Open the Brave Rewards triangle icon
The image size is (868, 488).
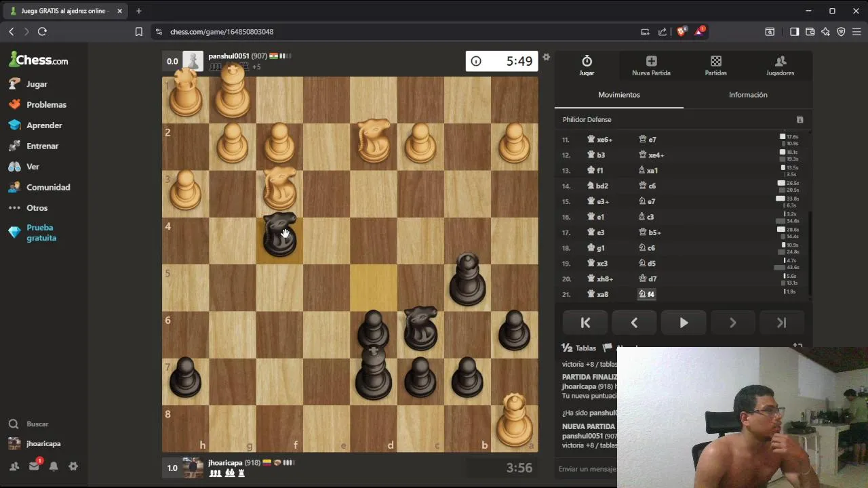point(699,31)
